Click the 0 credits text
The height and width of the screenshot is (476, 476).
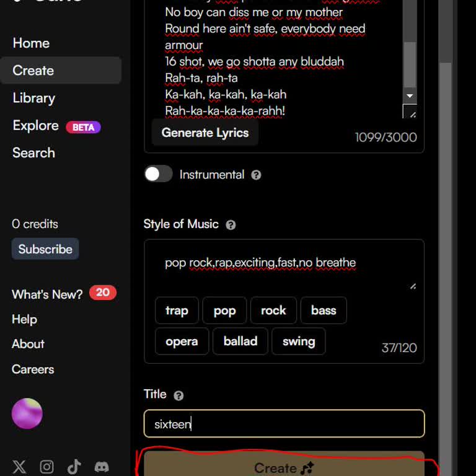[x=35, y=224]
